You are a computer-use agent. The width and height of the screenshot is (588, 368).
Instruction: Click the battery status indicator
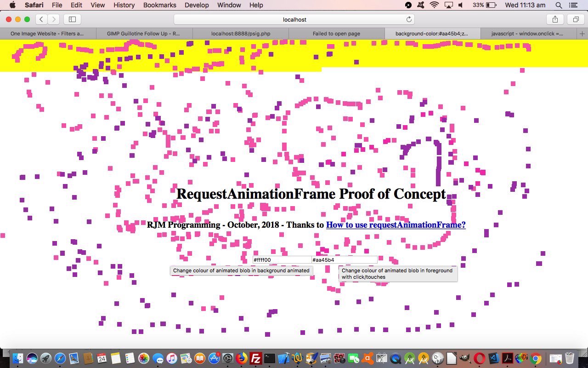(485, 5)
